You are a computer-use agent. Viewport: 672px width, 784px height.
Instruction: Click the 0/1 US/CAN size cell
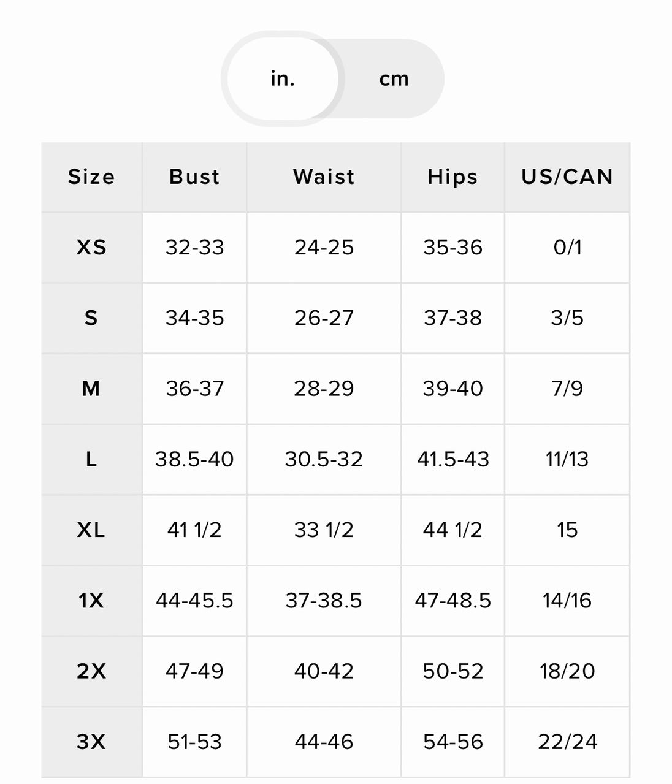(567, 248)
